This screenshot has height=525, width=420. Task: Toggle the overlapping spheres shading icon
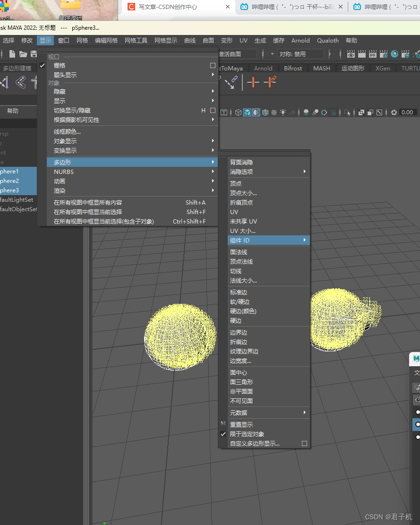pyautogui.click(x=315, y=112)
